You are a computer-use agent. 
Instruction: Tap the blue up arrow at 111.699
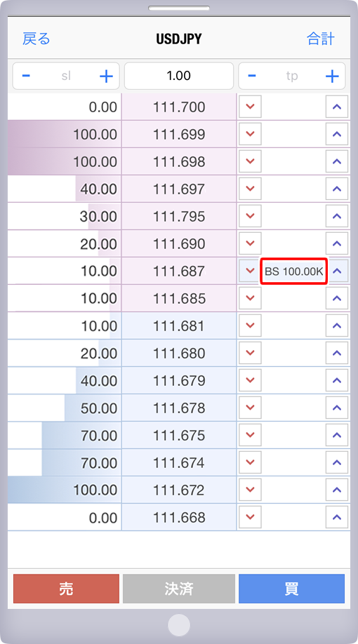[x=337, y=134]
